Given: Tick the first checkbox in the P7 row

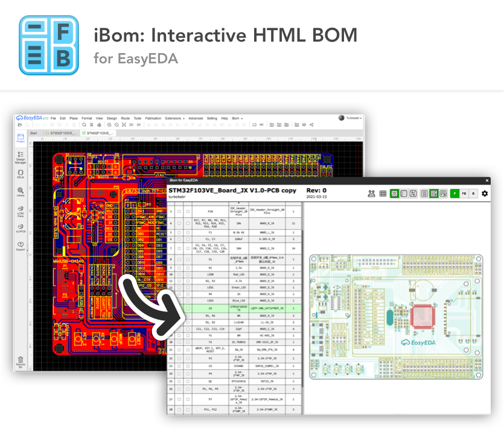Looking at the screenshot, I should click(x=179, y=399).
